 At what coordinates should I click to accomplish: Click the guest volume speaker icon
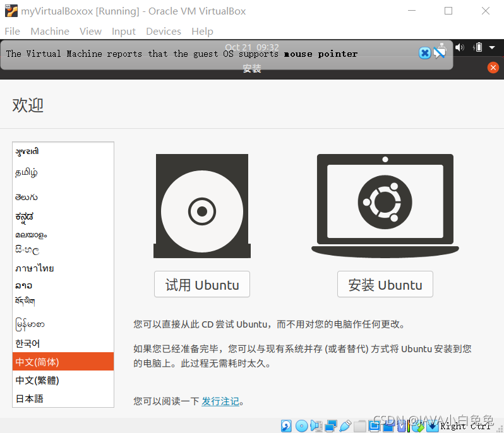tap(460, 47)
